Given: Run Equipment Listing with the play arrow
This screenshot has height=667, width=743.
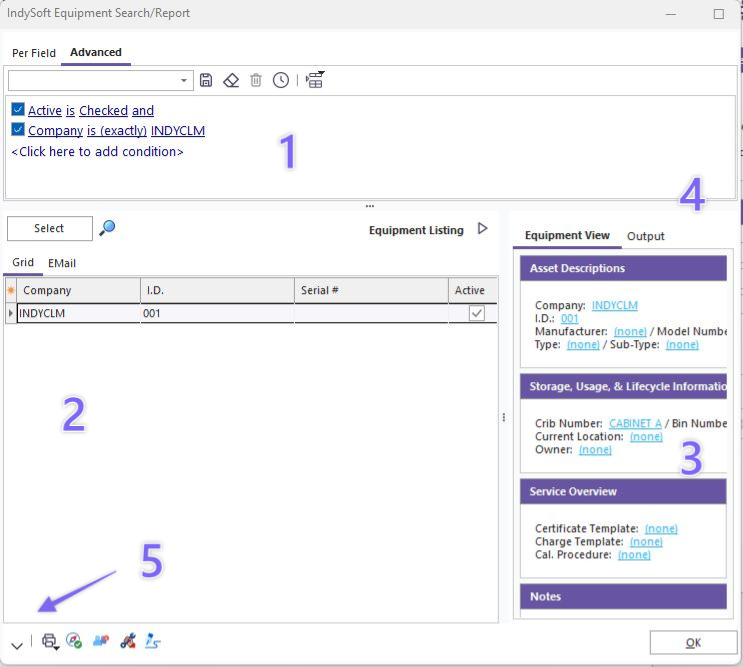Looking at the screenshot, I should (483, 229).
